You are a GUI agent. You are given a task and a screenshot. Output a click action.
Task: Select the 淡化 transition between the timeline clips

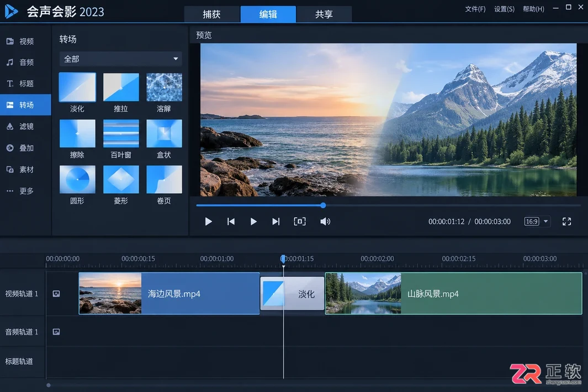292,293
